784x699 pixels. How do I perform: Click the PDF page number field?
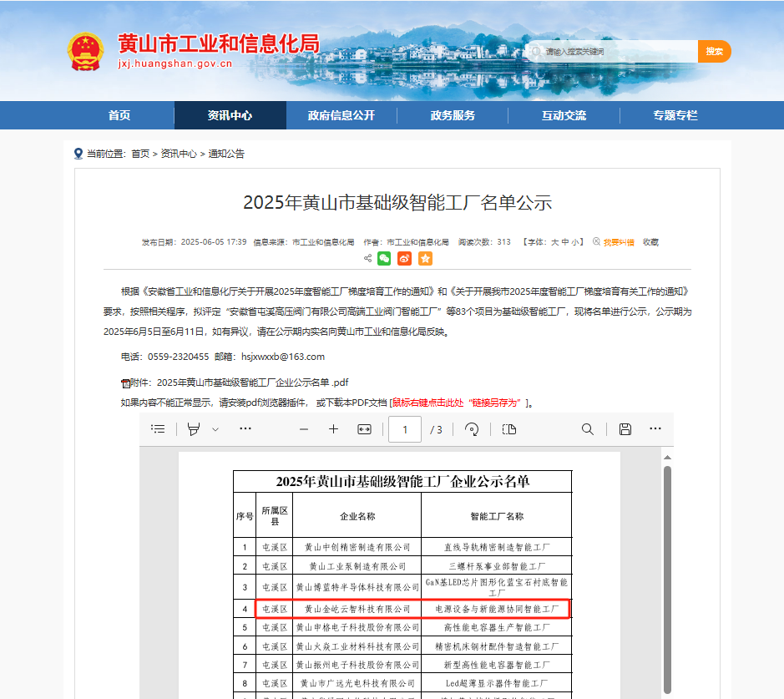click(x=405, y=429)
